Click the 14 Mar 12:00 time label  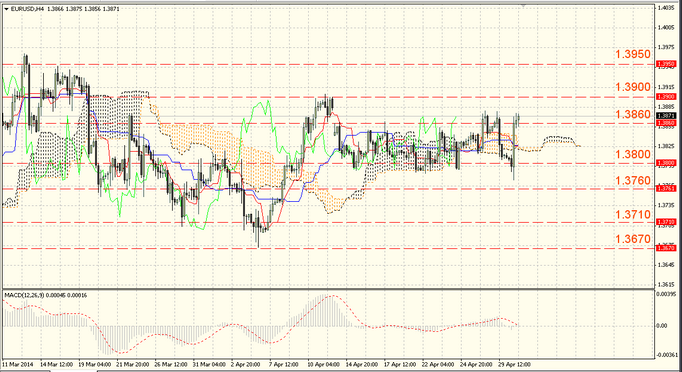56,364
